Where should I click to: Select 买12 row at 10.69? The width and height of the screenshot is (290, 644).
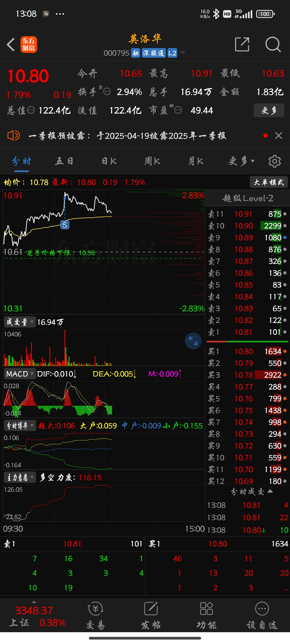[x=247, y=481]
